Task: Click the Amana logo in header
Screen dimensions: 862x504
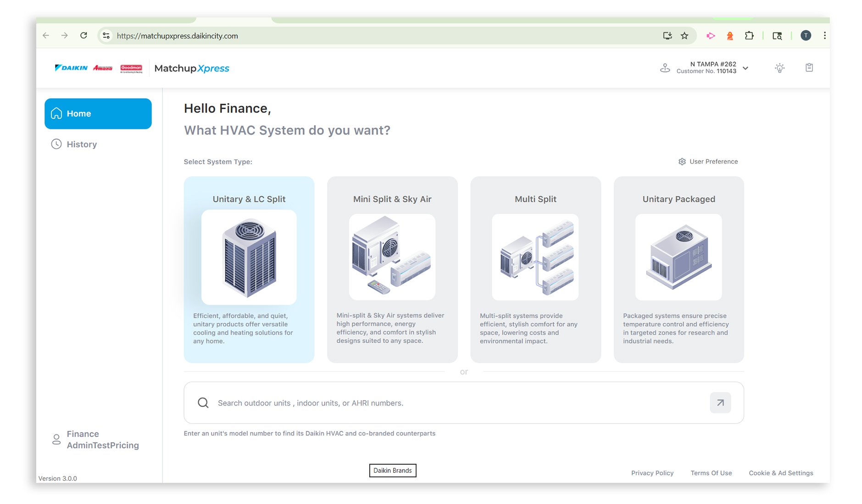Action: point(103,68)
